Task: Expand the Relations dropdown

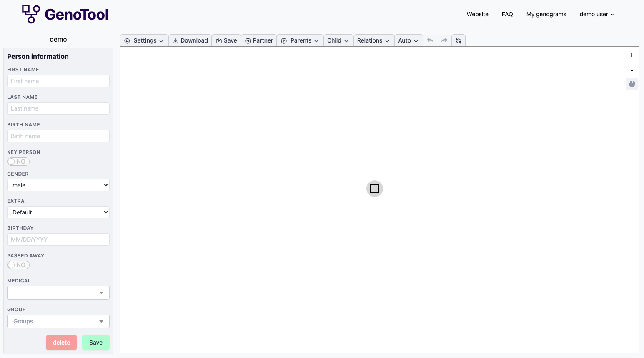Action: (x=373, y=40)
